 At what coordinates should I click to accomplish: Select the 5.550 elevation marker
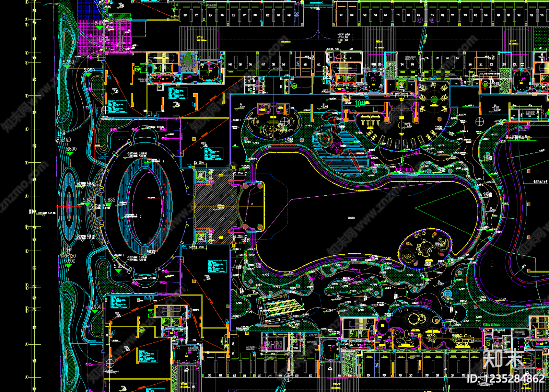point(68,62)
